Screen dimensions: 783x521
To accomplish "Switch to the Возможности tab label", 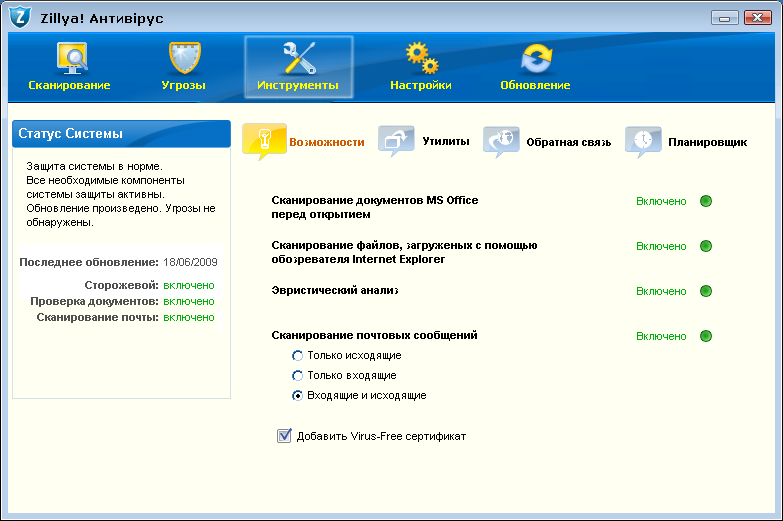I will 327,142.
